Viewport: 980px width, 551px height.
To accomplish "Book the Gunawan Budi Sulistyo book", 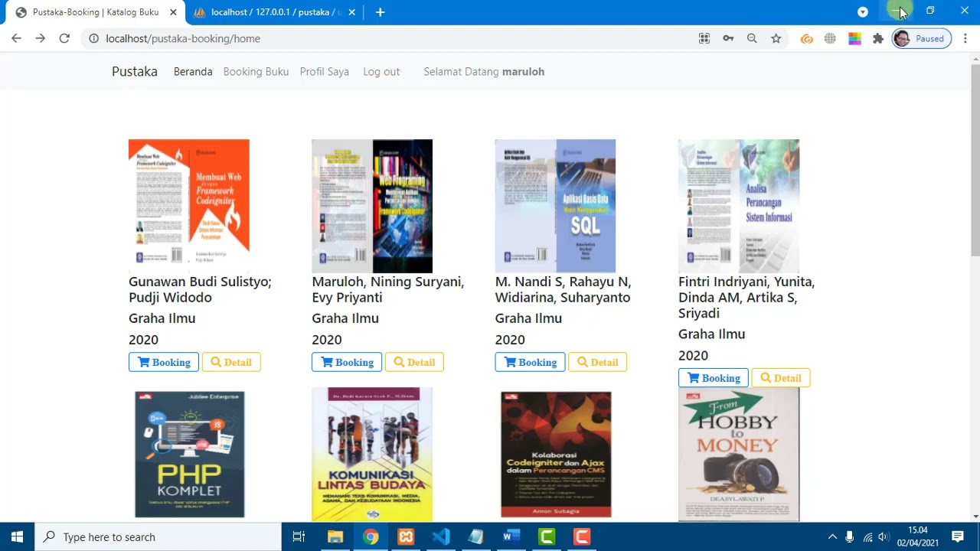I will click(164, 362).
